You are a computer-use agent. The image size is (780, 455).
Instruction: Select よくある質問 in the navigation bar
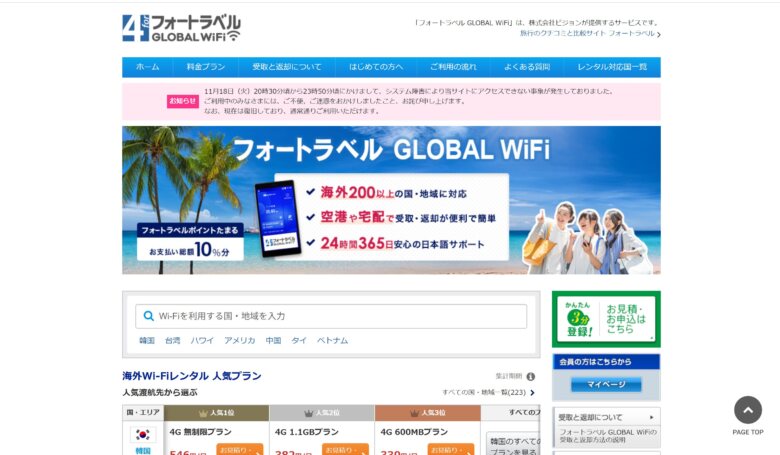tap(527, 67)
